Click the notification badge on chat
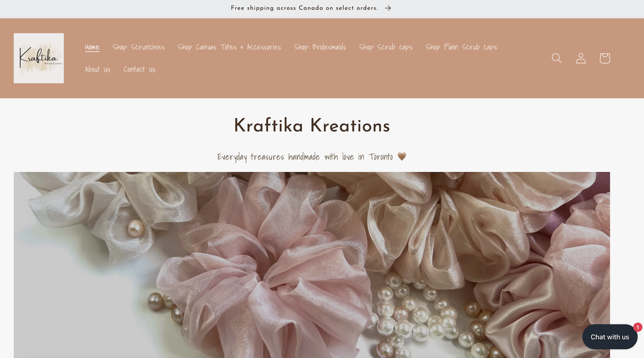The image size is (644, 358). (638, 327)
